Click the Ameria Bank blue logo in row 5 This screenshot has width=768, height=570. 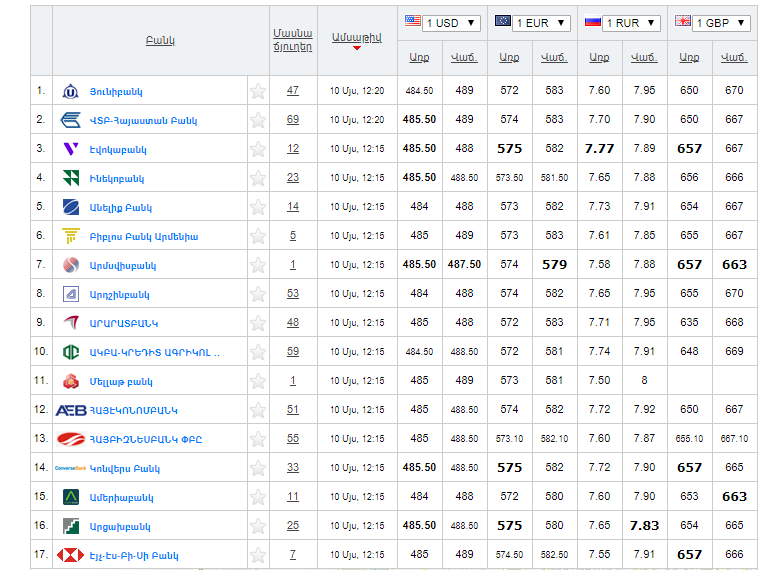click(x=71, y=207)
